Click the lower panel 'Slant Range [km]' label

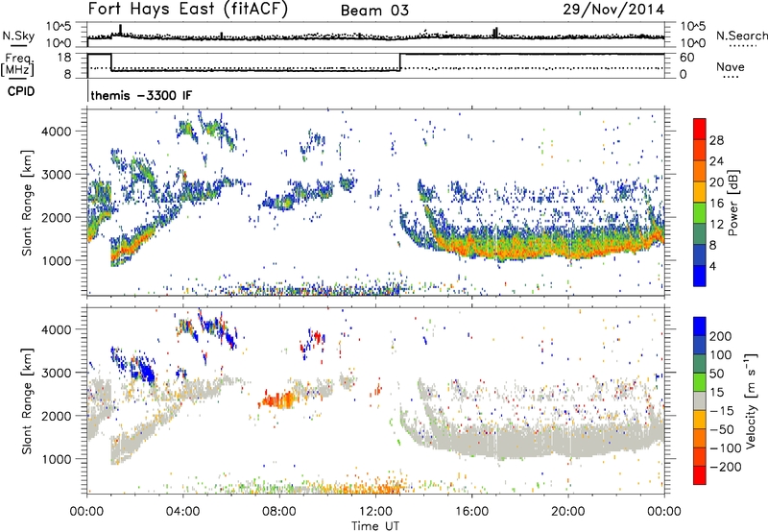(x=27, y=400)
